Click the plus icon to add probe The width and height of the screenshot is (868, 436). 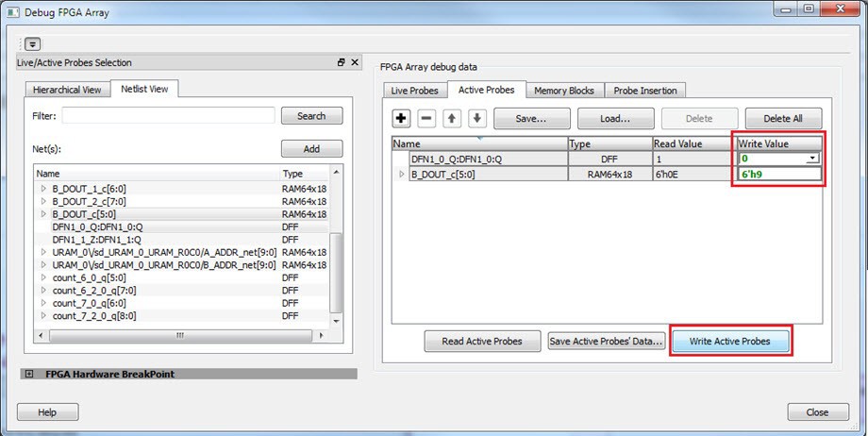coord(401,119)
